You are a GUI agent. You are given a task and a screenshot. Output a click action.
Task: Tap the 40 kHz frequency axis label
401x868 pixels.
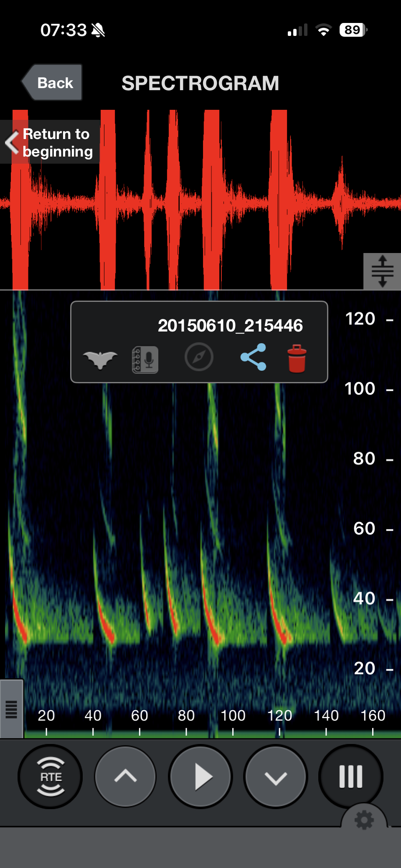(x=364, y=599)
